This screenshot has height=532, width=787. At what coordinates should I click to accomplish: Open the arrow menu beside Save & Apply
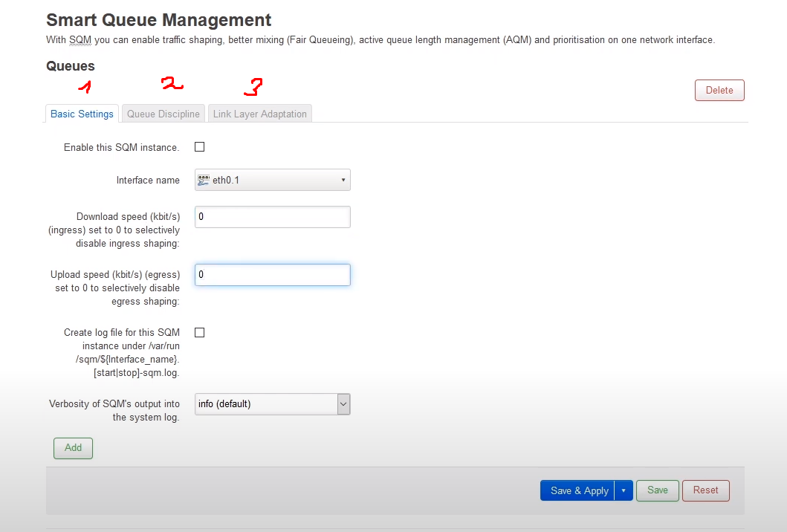click(x=624, y=490)
